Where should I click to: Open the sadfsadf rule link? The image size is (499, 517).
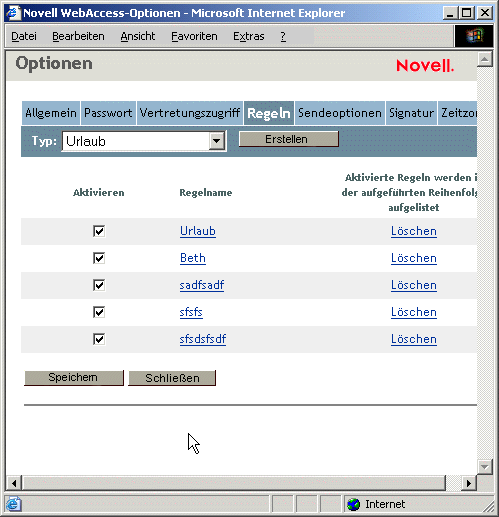click(x=202, y=285)
